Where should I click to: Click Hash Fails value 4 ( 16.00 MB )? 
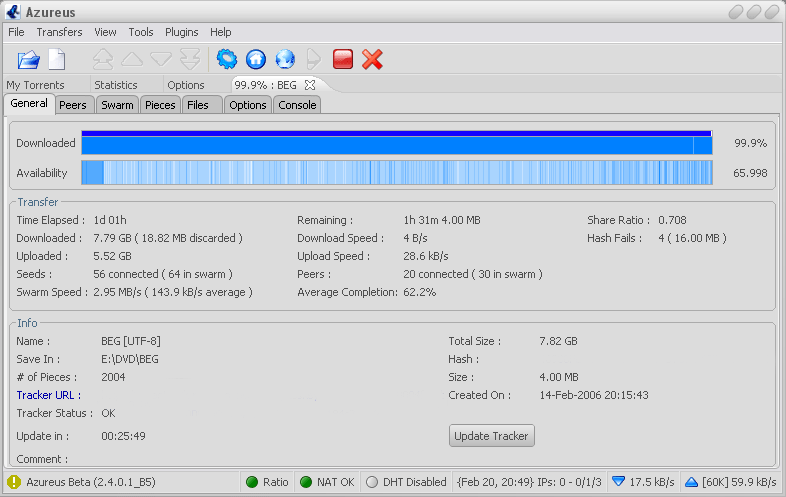tap(692, 238)
